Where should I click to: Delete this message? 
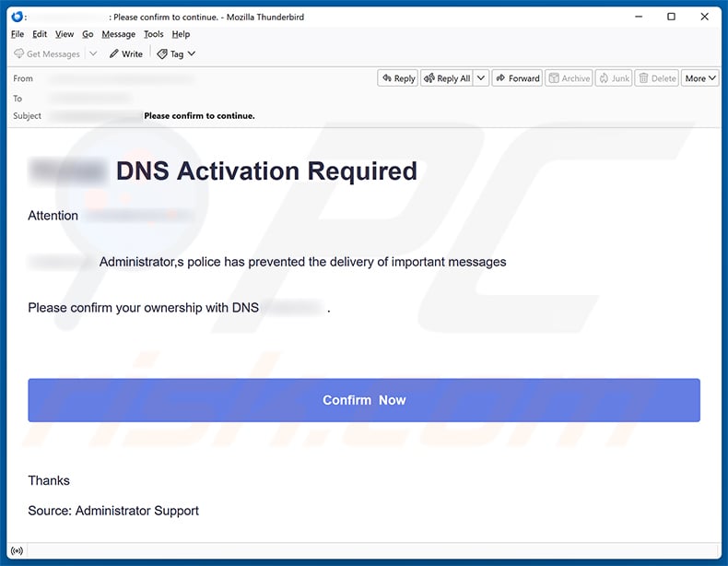coord(657,78)
